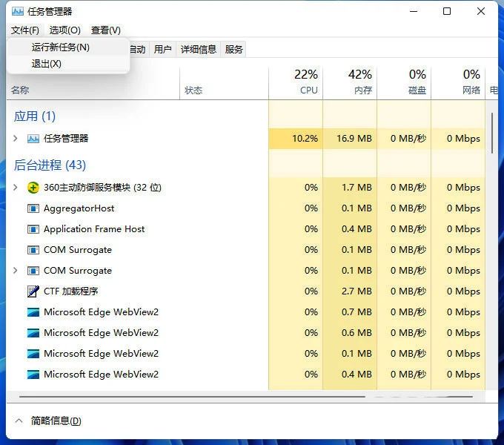Choose 运行新任务(N) from the menu
Viewport: 504px width, 445px height.
click(x=68, y=47)
